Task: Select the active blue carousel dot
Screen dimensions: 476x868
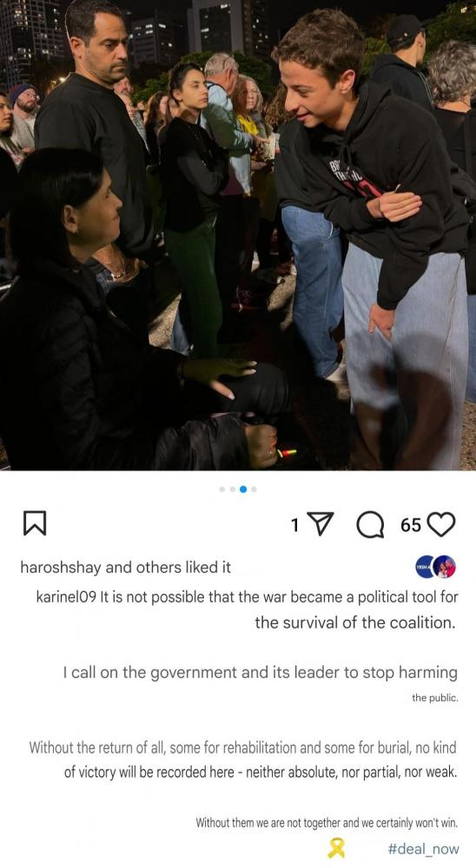Action: 242,490
